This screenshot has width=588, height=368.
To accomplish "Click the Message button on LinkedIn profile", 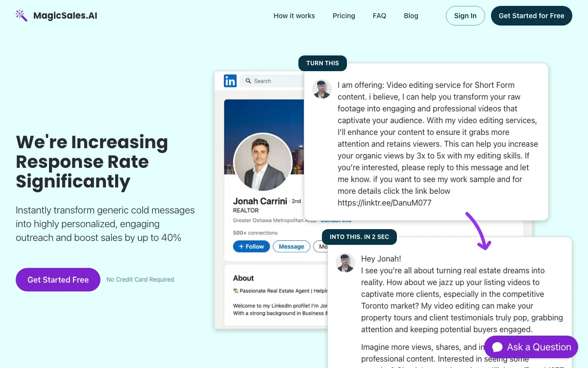I will click(292, 246).
